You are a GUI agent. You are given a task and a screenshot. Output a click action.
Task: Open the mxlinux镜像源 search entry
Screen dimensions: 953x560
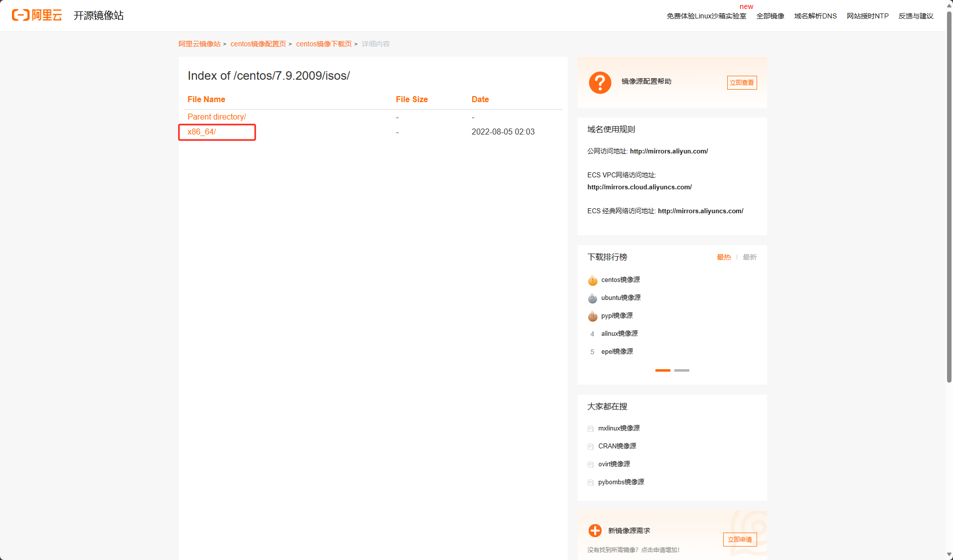coord(619,428)
